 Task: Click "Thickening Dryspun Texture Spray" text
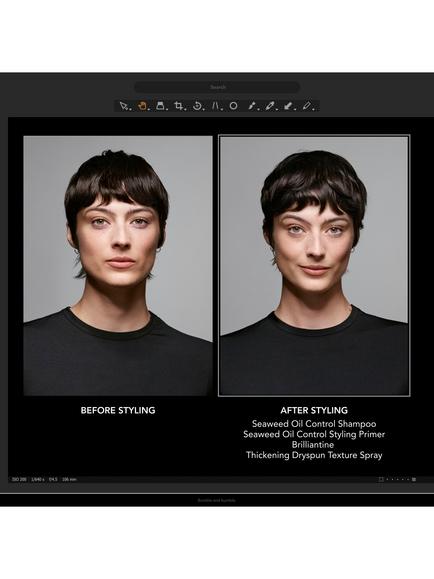(314, 455)
